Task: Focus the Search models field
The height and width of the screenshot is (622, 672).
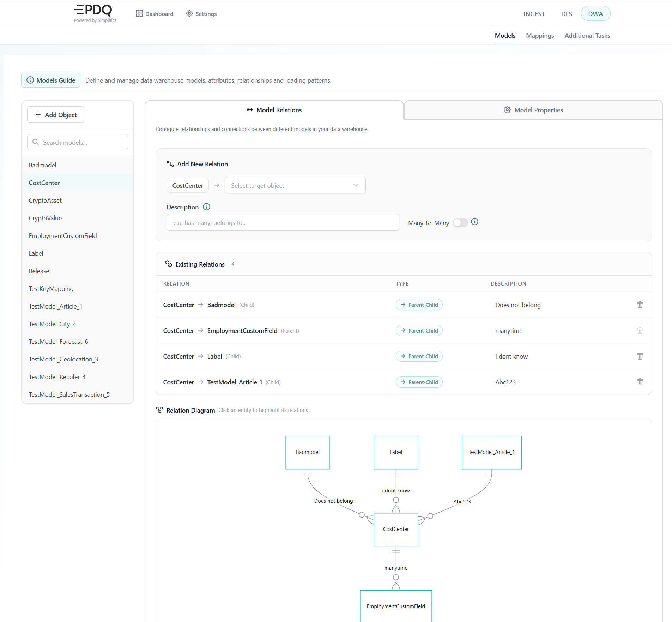Action: (78, 142)
